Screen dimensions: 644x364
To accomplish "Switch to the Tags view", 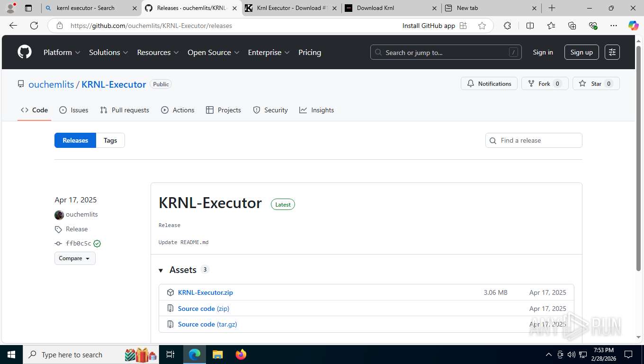I will [x=110, y=140].
